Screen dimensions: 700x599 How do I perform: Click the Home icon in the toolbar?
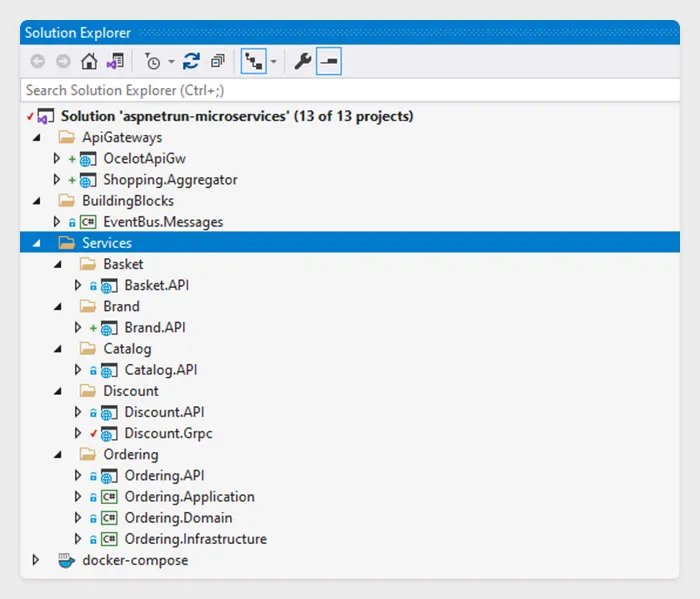[x=89, y=62]
